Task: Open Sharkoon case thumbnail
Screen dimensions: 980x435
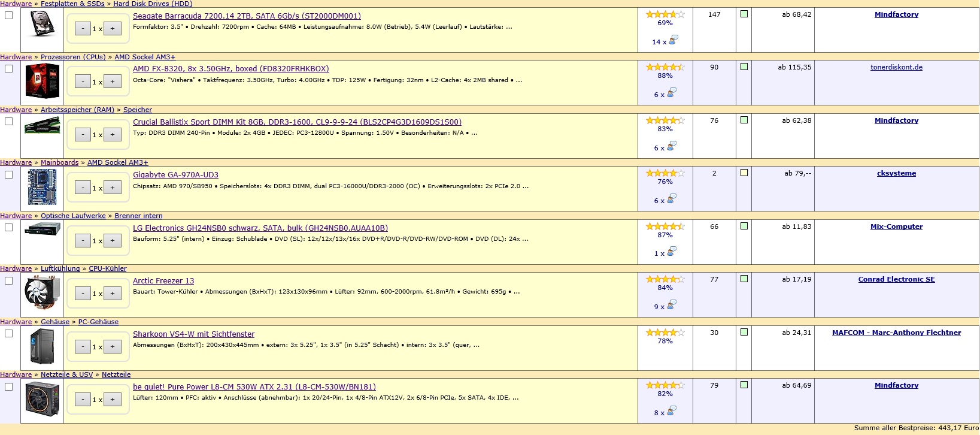Action: click(42, 346)
